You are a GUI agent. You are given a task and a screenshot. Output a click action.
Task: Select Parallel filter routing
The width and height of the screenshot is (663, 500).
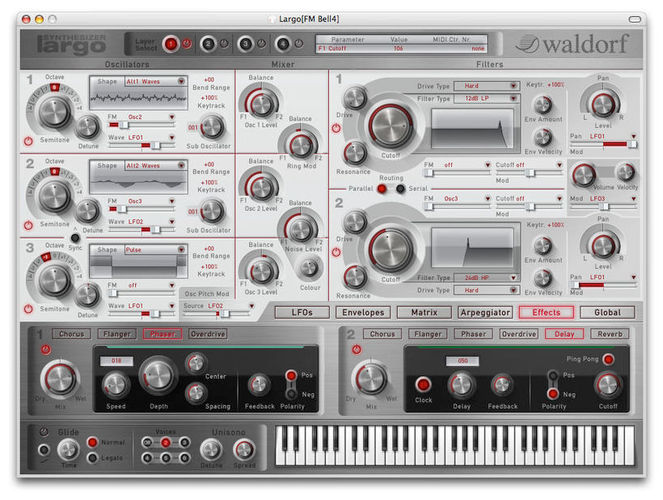(382, 189)
